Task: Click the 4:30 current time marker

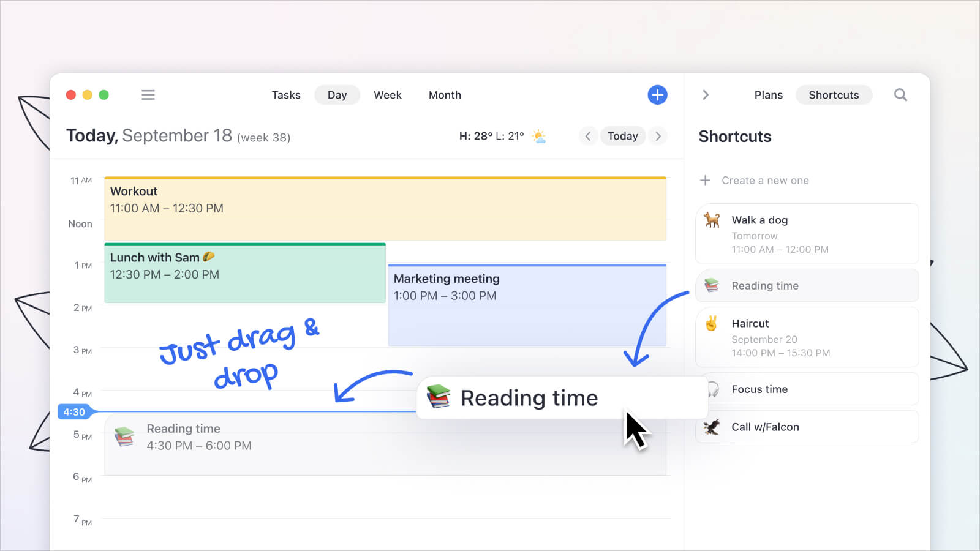Action: (74, 412)
